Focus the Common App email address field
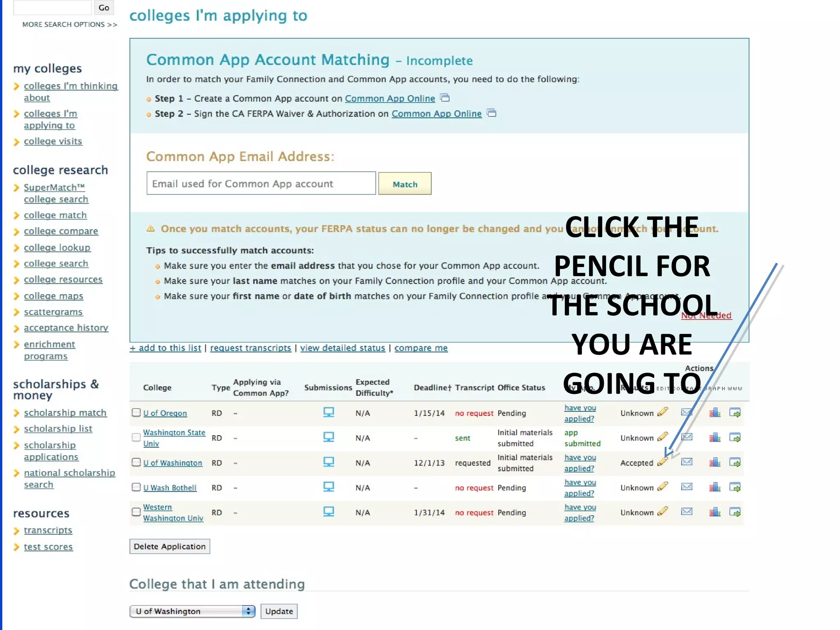Image resolution: width=840 pixels, height=630 pixels. tap(261, 183)
